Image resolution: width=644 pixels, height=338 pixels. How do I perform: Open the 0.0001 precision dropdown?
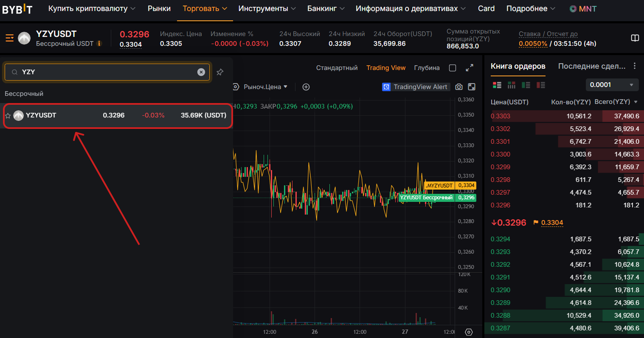coord(612,85)
